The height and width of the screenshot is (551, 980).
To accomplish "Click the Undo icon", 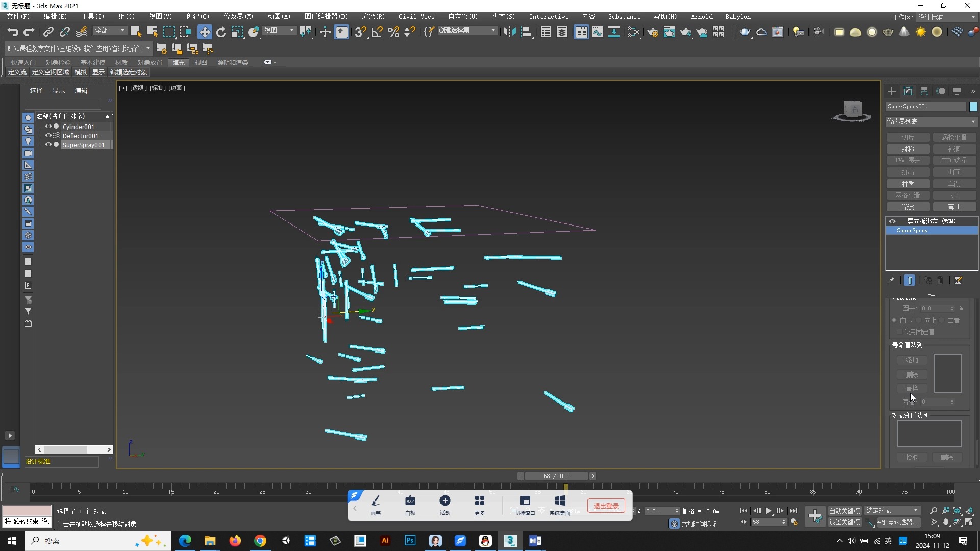I will [x=12, y=32].
